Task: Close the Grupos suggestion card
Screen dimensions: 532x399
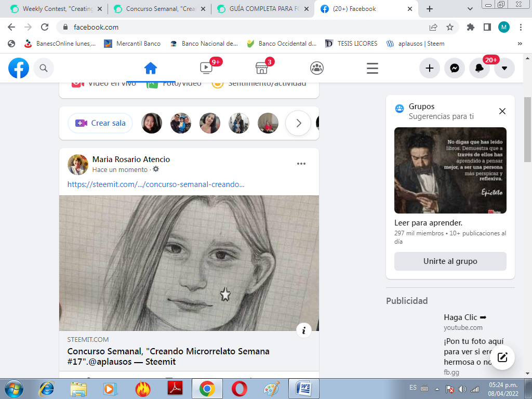Action: click(x=502, y=111)
